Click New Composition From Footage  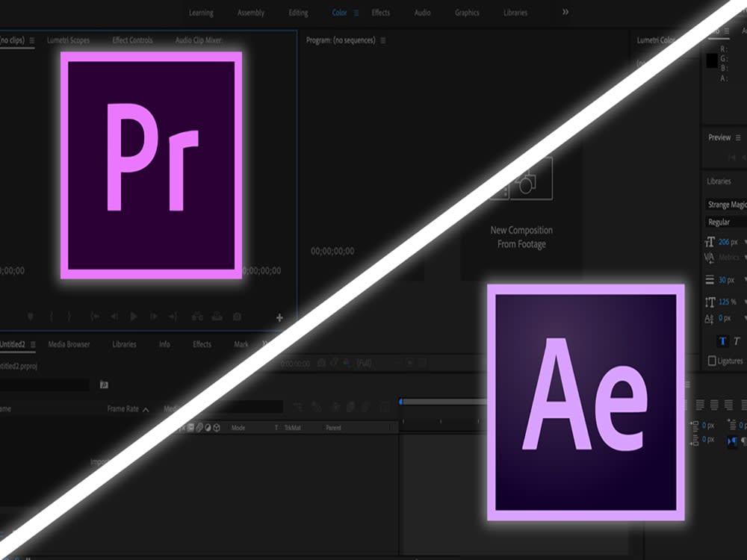click(x=521, y=237)
